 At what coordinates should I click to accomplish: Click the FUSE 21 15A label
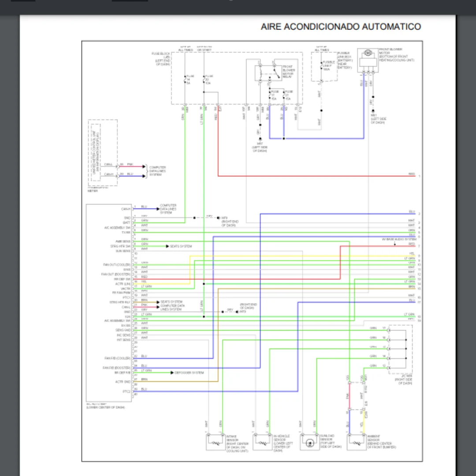(288, 95)
